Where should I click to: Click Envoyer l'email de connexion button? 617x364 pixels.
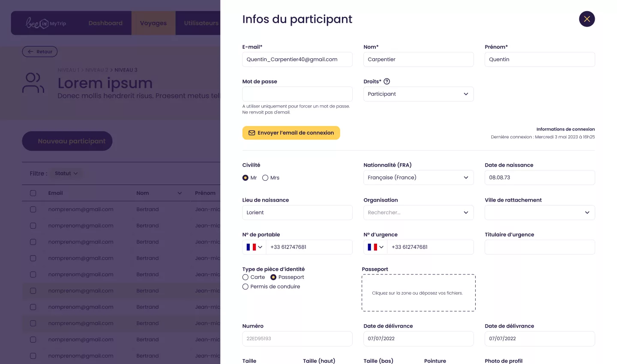[x=291, y=133]
